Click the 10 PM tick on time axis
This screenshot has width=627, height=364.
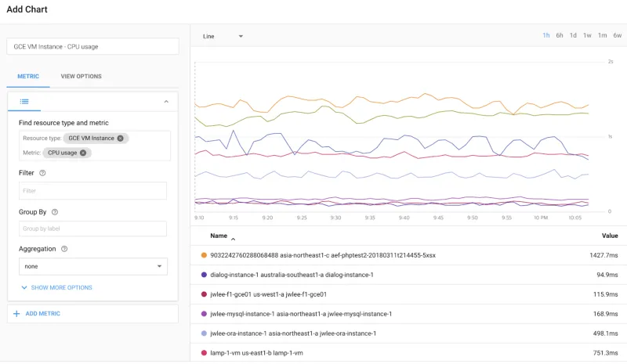pyautogui.click(x=541, y=218)
